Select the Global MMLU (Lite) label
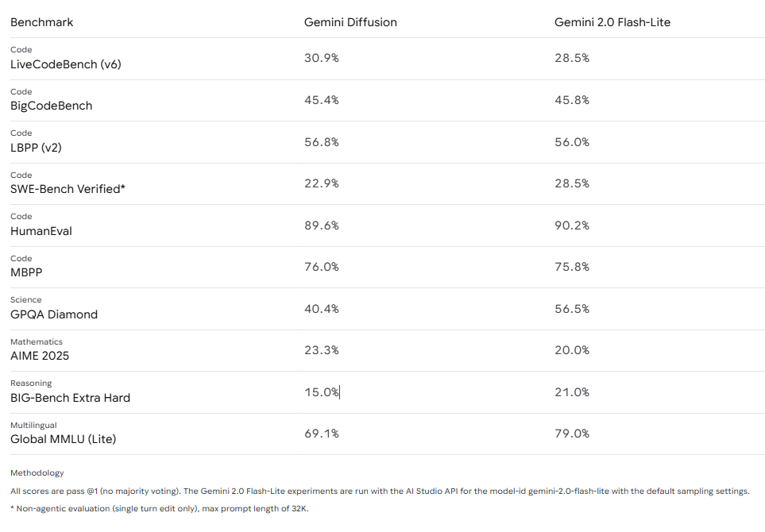765x532 pixels. pos(63,439)
